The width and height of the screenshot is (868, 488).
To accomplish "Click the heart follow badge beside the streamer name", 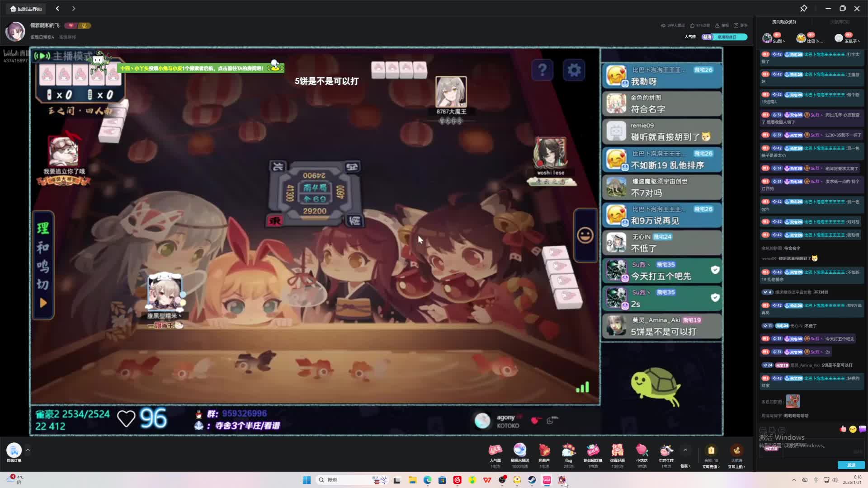I will [x=71, y=26].
